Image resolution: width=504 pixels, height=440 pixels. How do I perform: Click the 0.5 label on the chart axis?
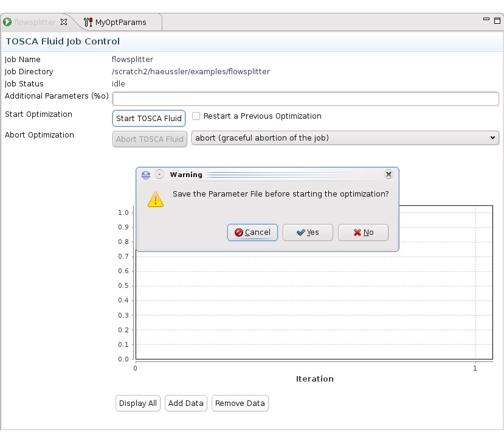[x=123, y=285]
